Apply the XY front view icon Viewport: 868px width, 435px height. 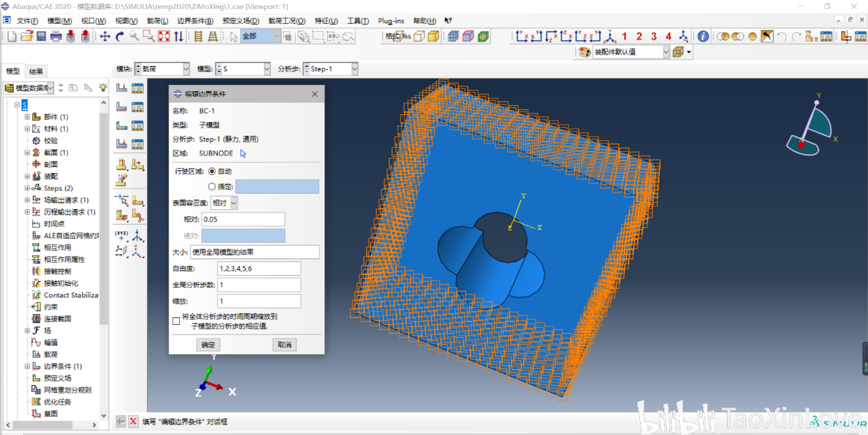coord(522,36)
